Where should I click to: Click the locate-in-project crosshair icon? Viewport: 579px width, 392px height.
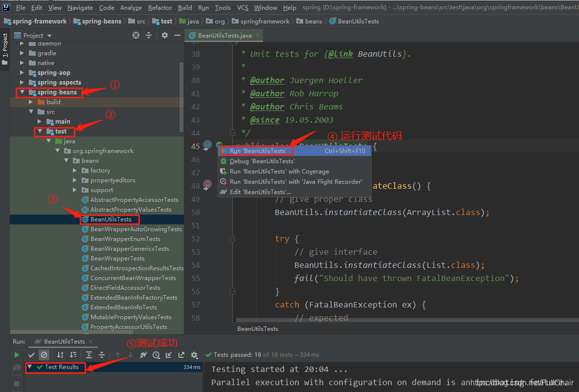click(136, 35)
